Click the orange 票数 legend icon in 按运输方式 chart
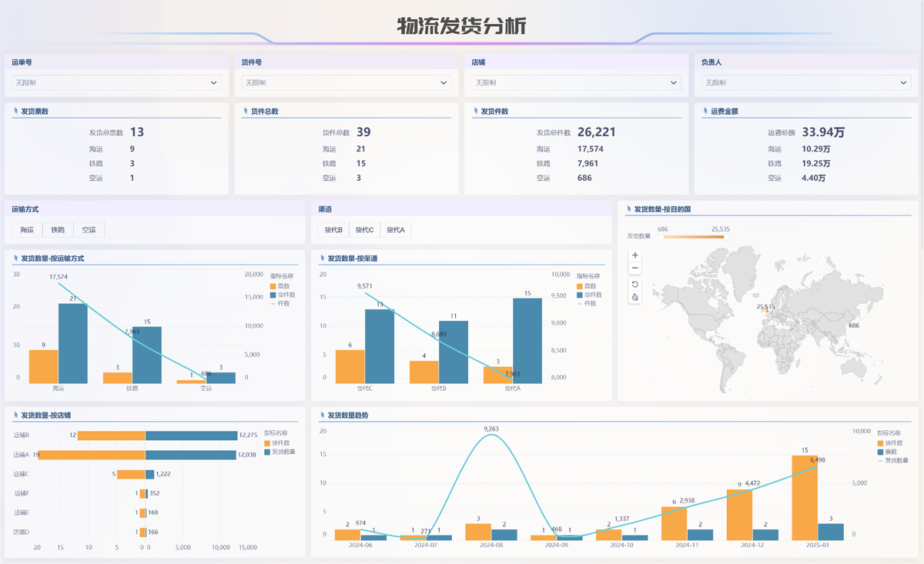Image resolution: width=924 pixels, height=564 pixels. [x=273, y=285]
